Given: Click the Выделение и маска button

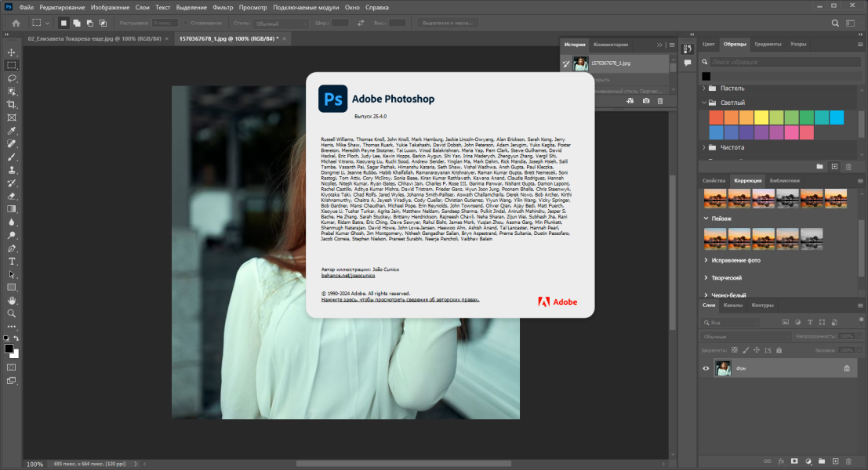Looking at the screenshot, I should tap(447, 23).
